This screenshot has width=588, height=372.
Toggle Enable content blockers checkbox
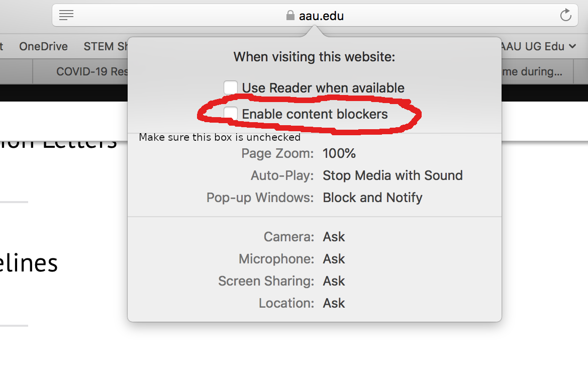pos(231,114)
